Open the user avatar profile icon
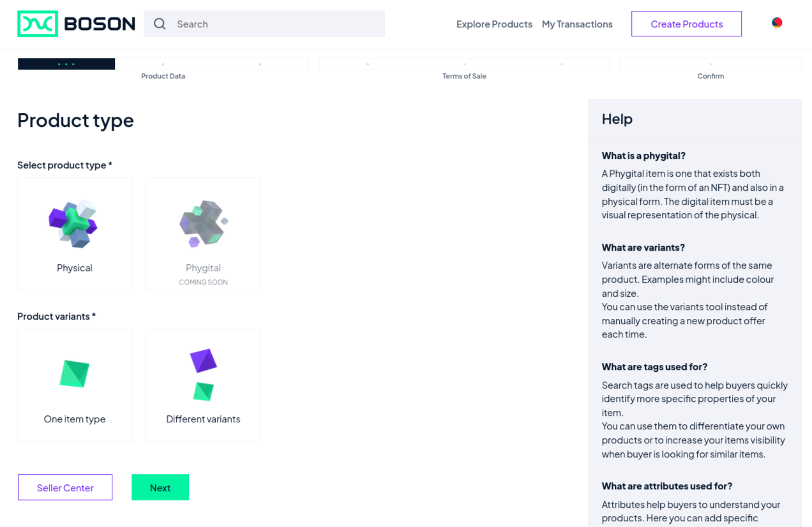The height and width of the screenshot is (527, 812). [777, 23]
